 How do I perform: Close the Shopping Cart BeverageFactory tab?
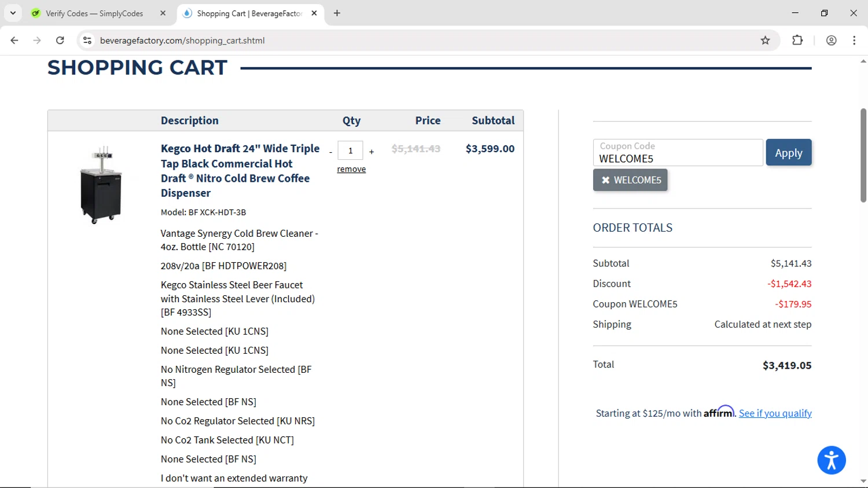(x=314, y=13)
